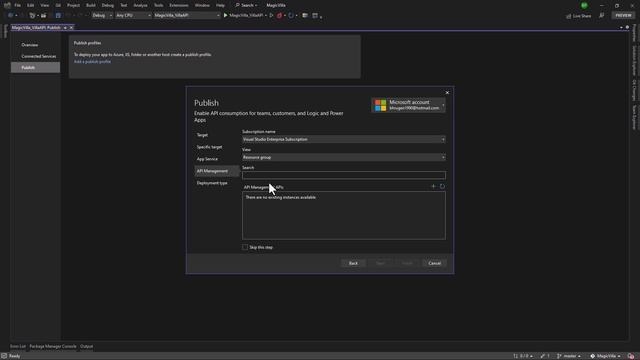Viewport: 640px width, 360px height.
Task: Click Start Without Debugging outline play icon
Action: point(271,16)
